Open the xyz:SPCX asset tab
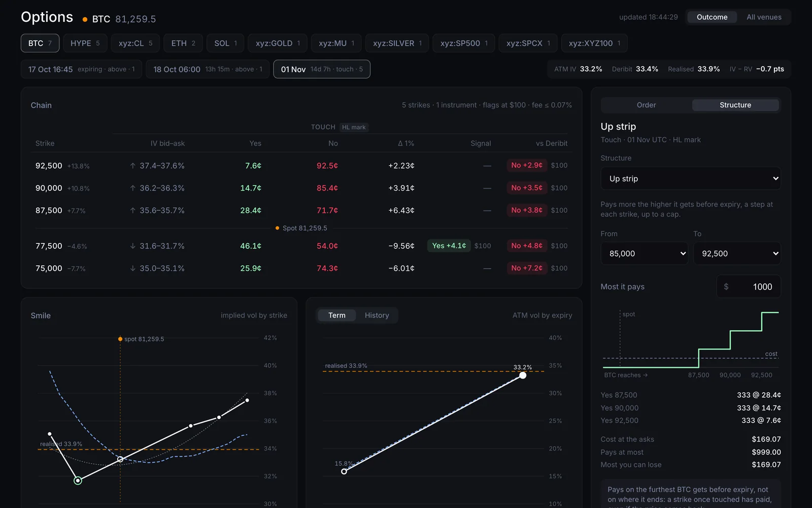 (x=528, y=43)
